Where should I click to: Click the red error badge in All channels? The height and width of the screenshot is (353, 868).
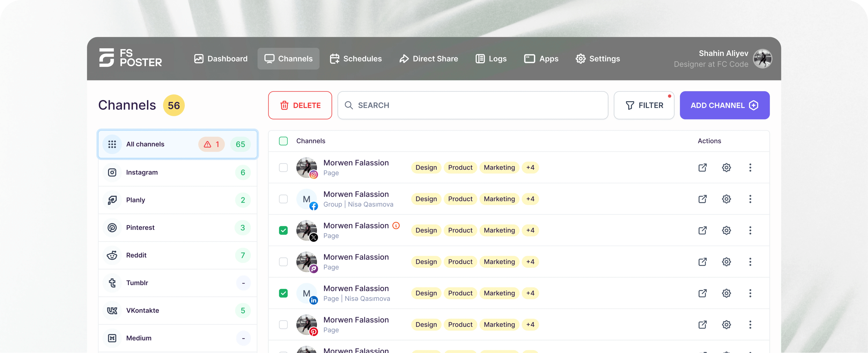pyautogui.click(x=211, y=144)
